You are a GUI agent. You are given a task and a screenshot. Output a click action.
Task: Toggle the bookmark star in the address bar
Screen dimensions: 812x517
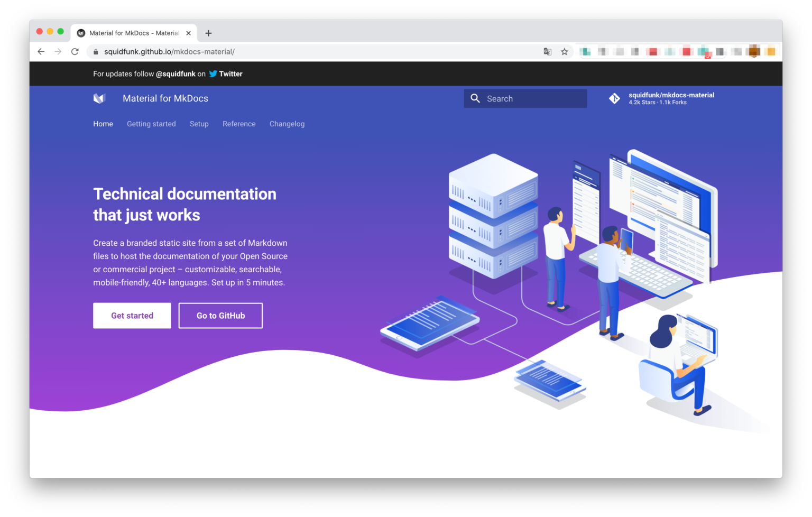pyautogui.click(x=565, y=51)
